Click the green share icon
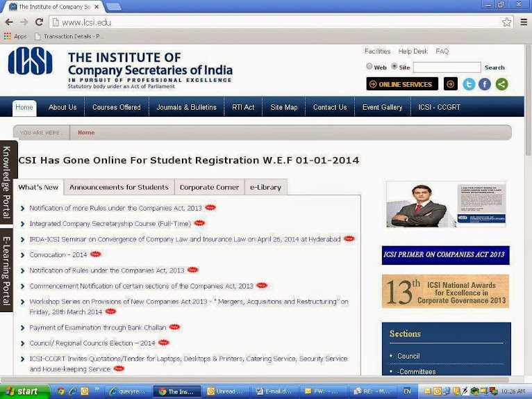The image size is (532, 399). [x=502, y=84]
